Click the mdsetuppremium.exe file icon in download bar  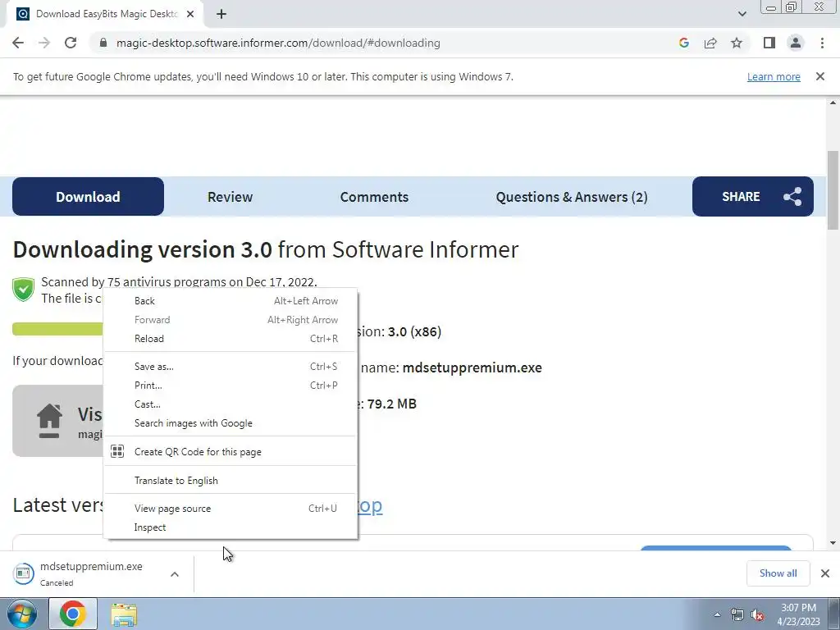24,573
